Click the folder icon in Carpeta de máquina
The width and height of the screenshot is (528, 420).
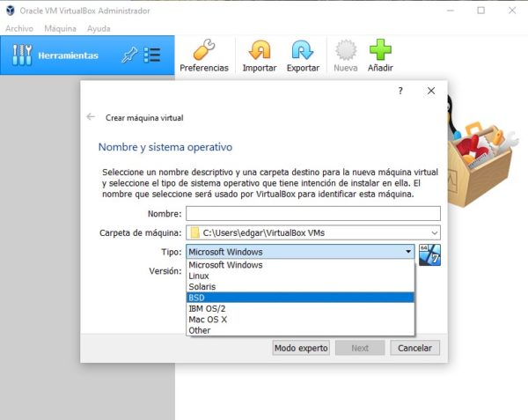tap(194, 232)
